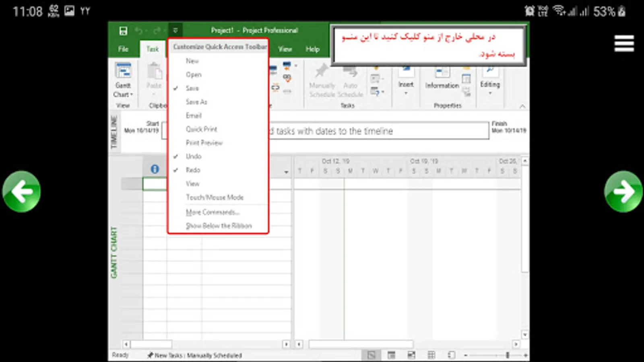Switch to the View ribbon tab
This screenshot has width=644, height=362.
(285, 49)
